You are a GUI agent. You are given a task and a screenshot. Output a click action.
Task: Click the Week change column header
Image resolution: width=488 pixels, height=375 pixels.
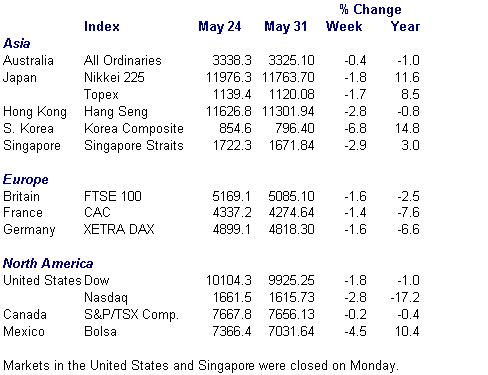click(344, 26)
